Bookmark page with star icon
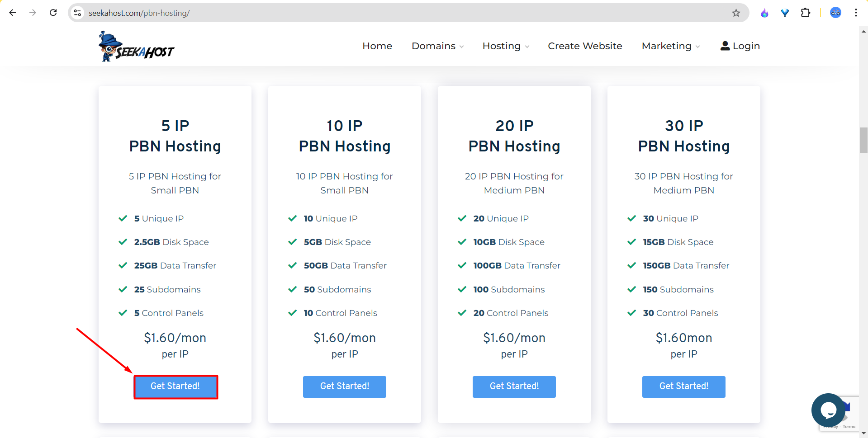This screenshot has height=438, width=868. pyautogui.click(x=736, y=13)
